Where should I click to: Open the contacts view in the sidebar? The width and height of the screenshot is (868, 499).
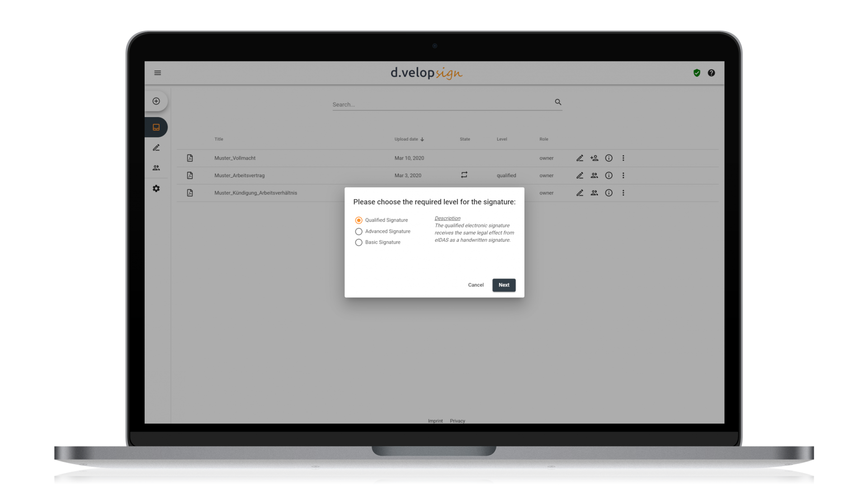pos(156,168)
